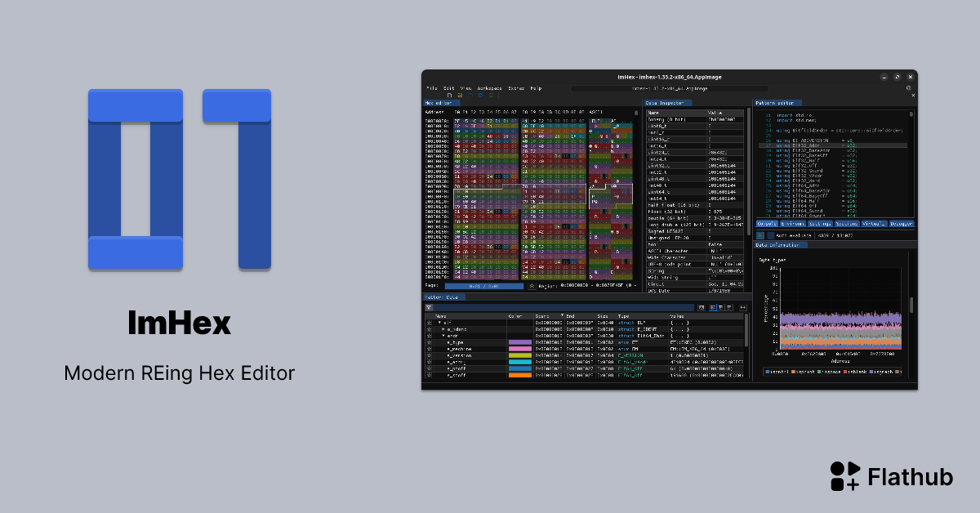Star the e_type pattern as favorite
Viewport: 980px width, 513px height.
tap(429, 342)
